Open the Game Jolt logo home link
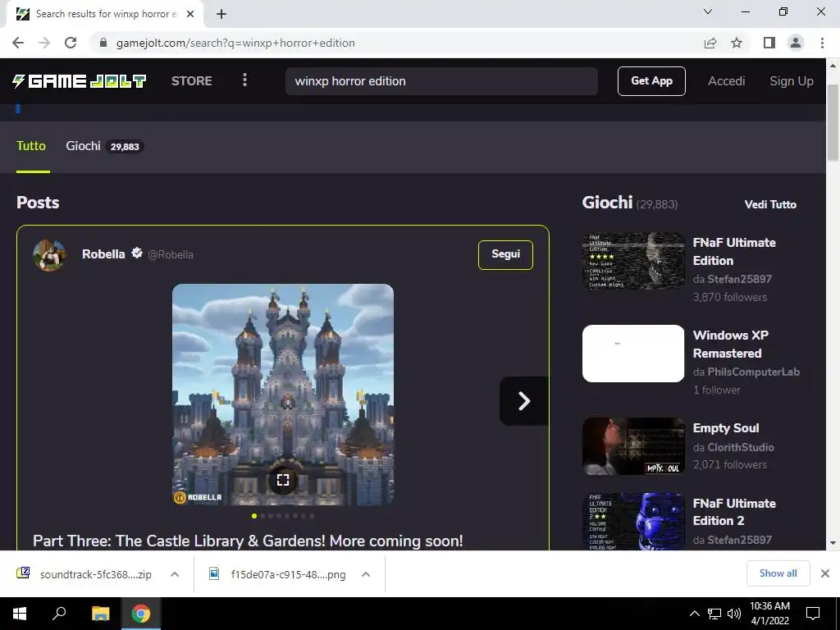The height and width of the screenshot is (630, 840). pyautogui.click(x=80, y=81)
